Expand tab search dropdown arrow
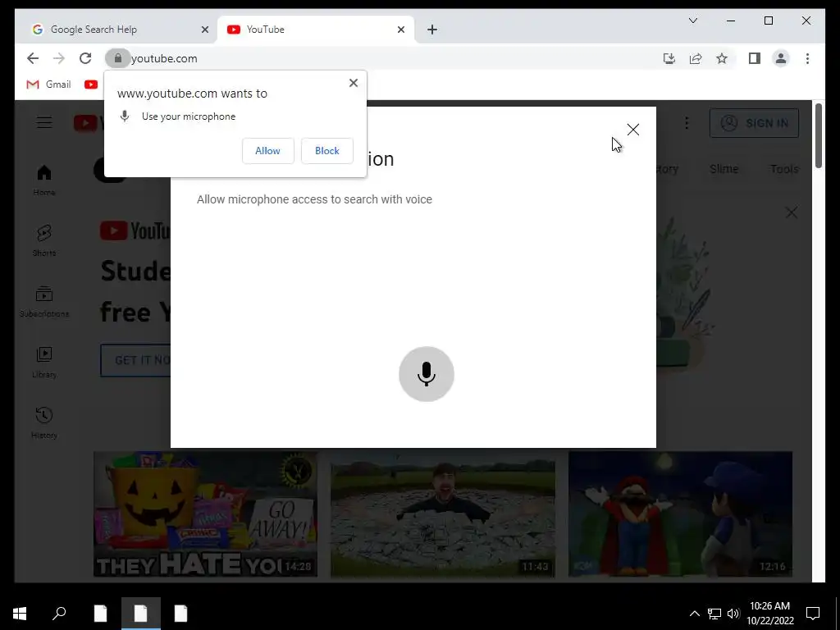 click(692, 21)
